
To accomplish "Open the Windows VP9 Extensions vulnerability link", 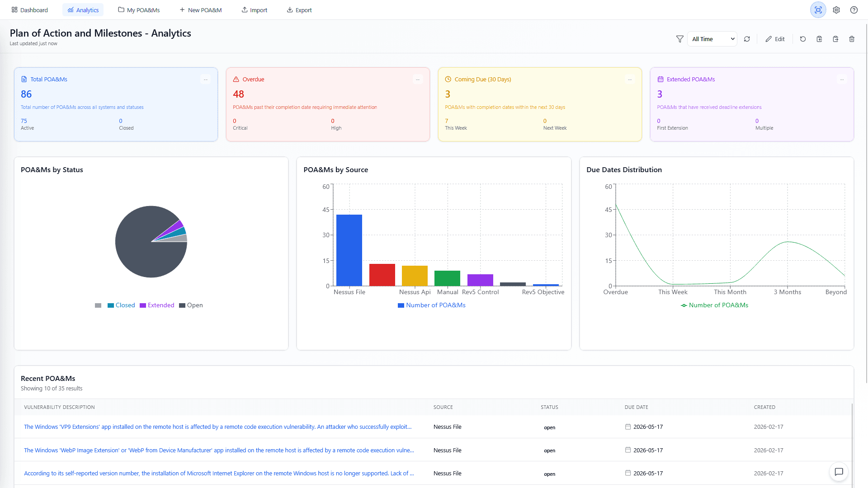I will pos(217,427).
